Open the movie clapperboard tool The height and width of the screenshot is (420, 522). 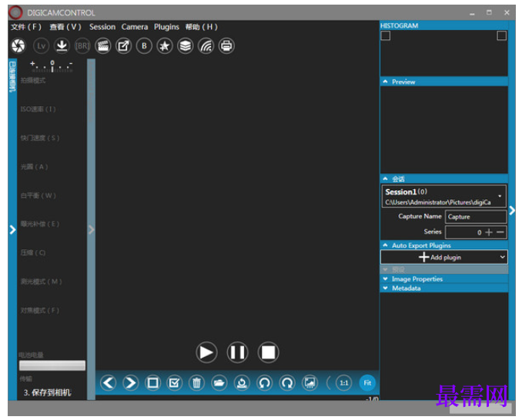[103, 46]
